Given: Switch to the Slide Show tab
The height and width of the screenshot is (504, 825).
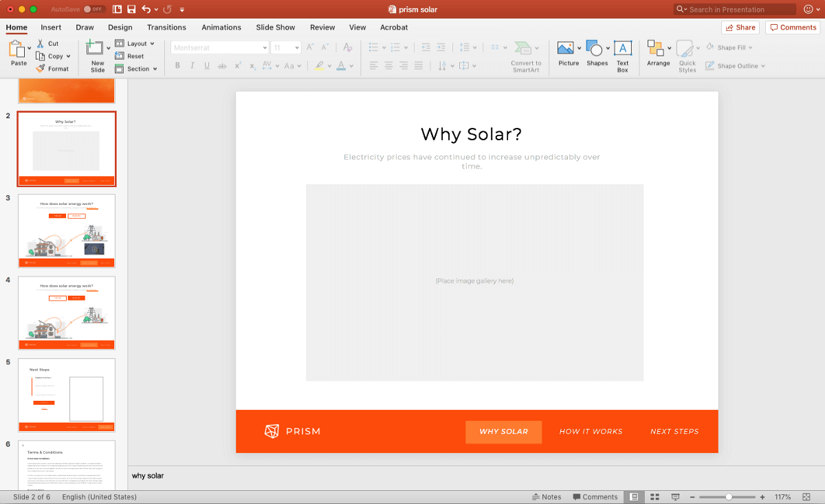Looking at the screenshot, I should click(275, 28).
